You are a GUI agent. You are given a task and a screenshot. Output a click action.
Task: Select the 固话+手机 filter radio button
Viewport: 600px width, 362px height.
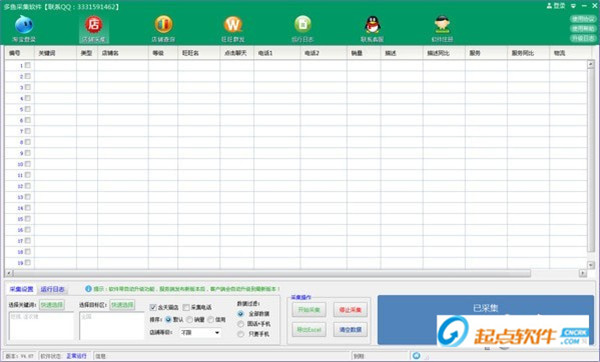click(x=240, y=324)
